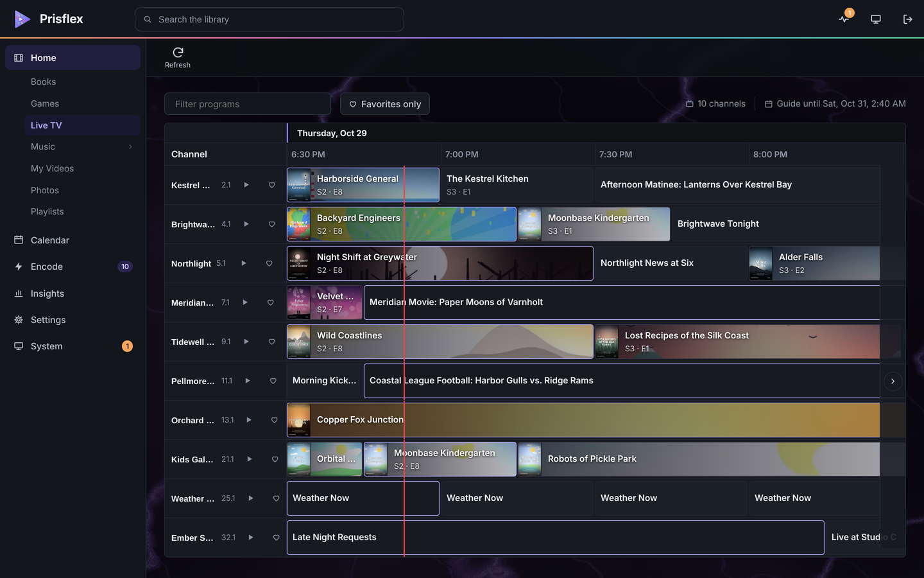Open the Live TV section
This screenshot has width=924, height=578.
pos(82,125)
